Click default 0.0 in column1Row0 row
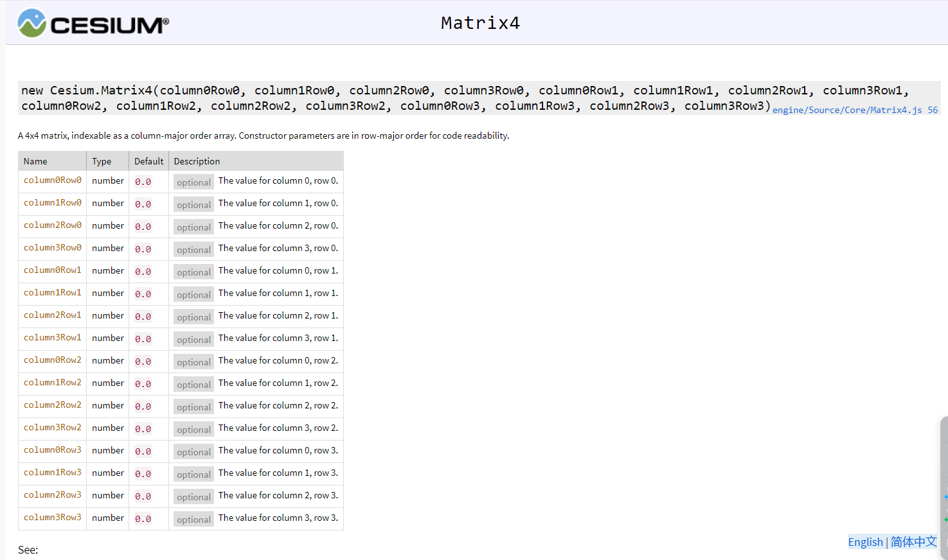The image size is (948, 560). click(143, 204)
